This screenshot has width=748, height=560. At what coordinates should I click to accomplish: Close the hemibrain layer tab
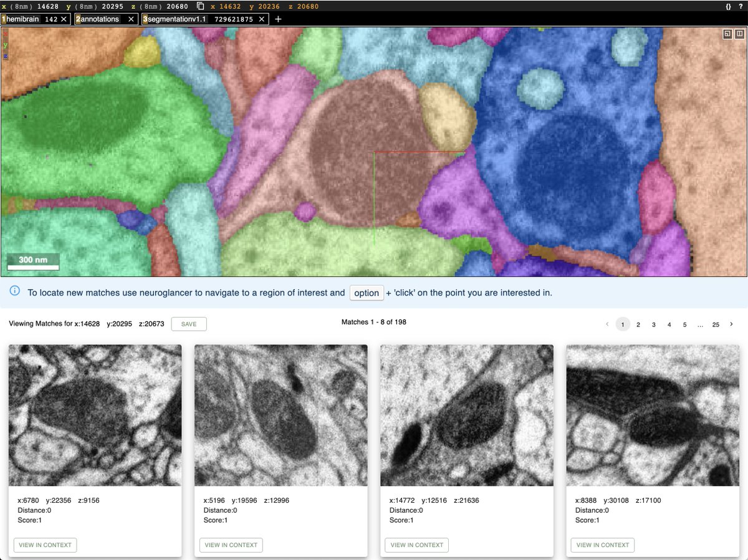click(64, 19)
